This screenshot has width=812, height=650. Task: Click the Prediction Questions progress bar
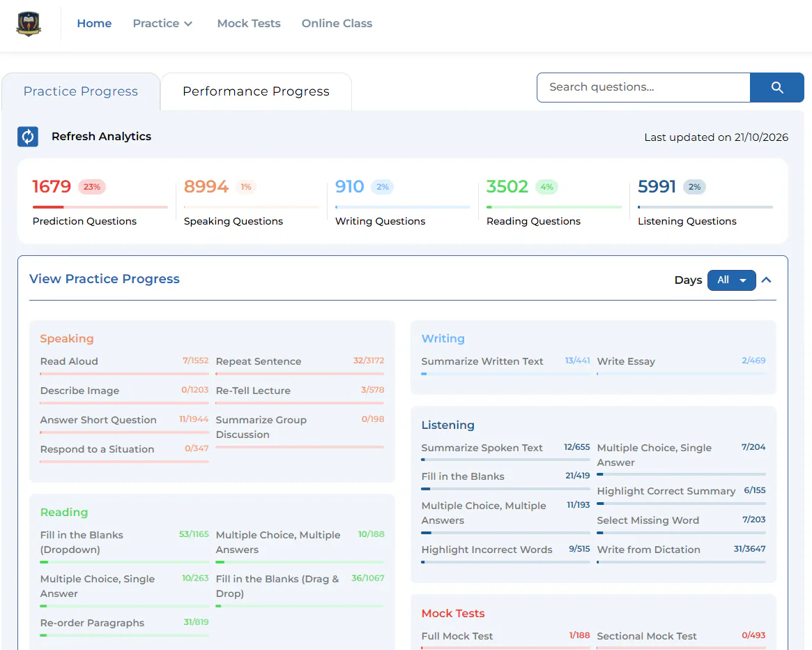pos(100,207)
